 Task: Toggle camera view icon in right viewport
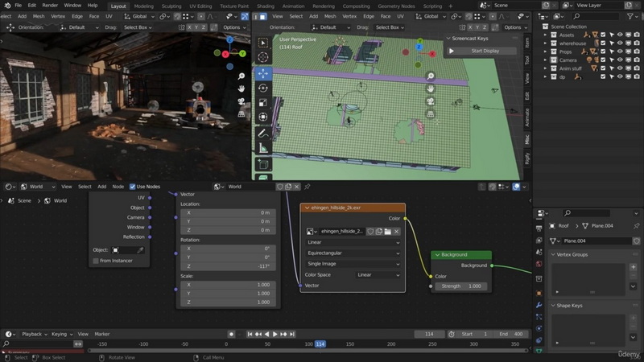click(x=431, y=101)
